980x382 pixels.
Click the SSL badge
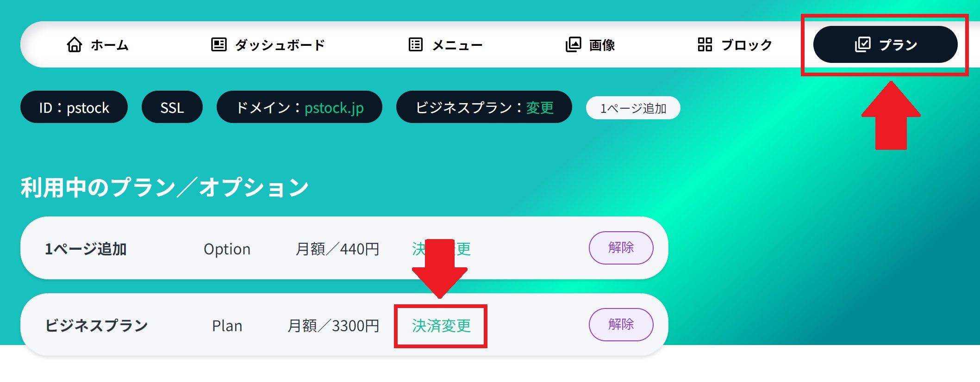(x=172, y=107)
